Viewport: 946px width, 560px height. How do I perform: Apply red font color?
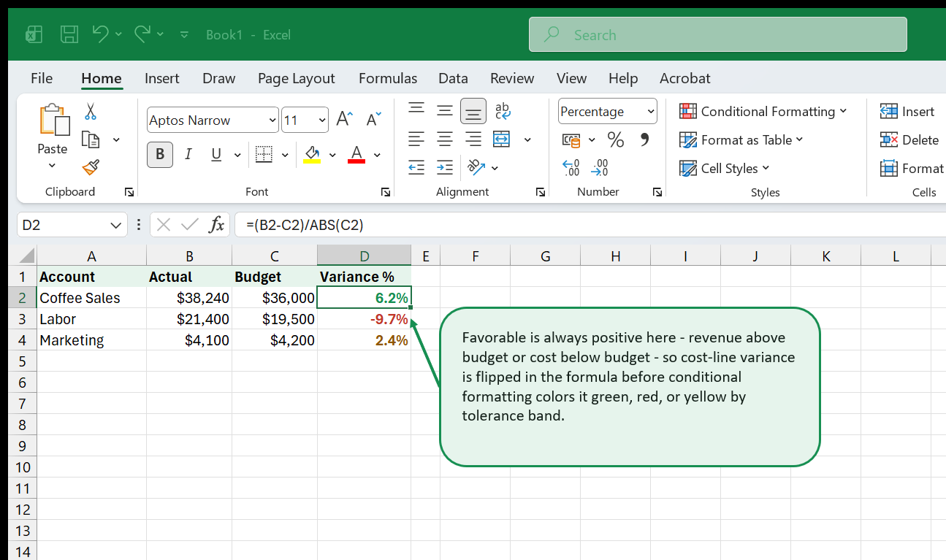(x=356, y=154)
